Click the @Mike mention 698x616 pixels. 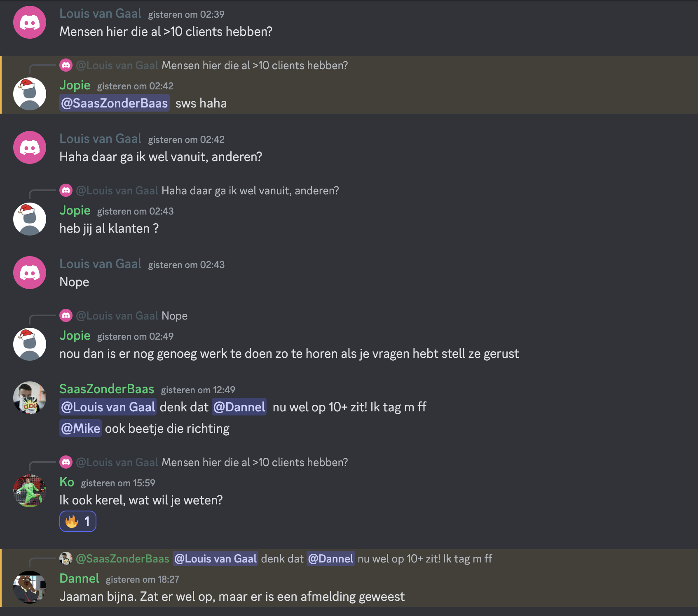click(80, 428)
